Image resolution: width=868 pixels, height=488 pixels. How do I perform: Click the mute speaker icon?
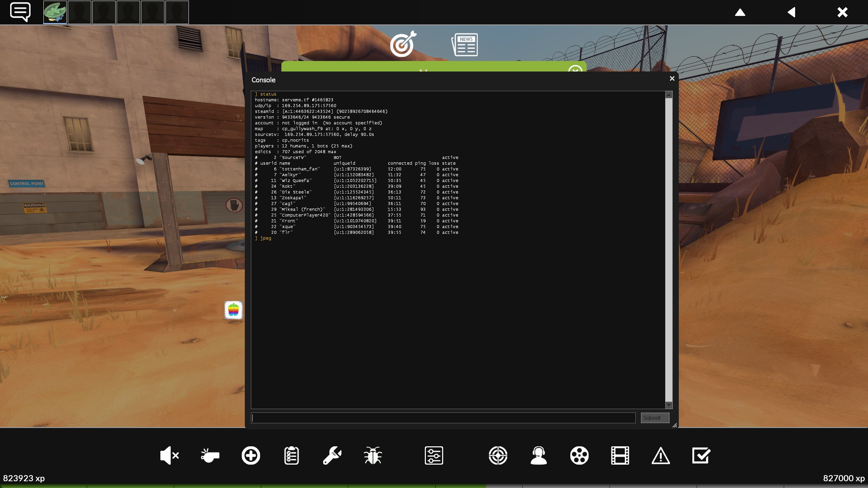tap(169, 455)
